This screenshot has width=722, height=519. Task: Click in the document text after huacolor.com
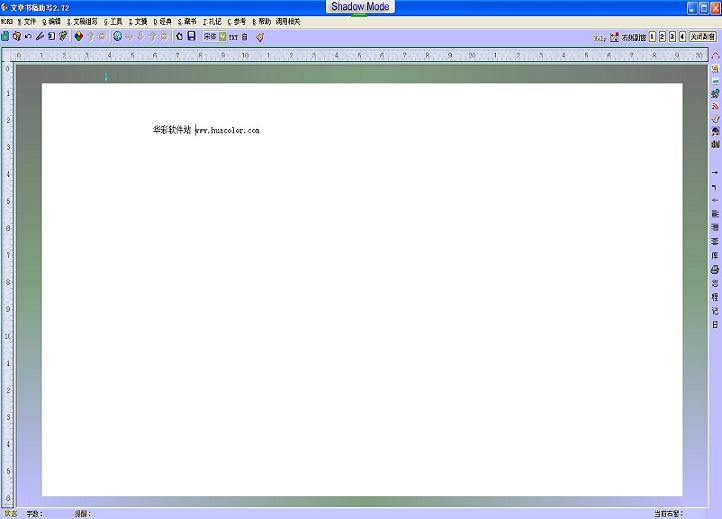(x=262, y=130)
